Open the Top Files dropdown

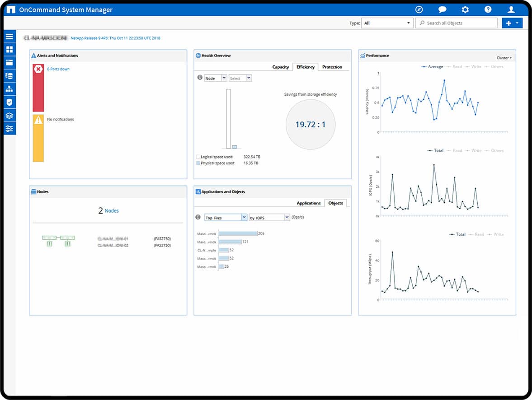[226, 218]
